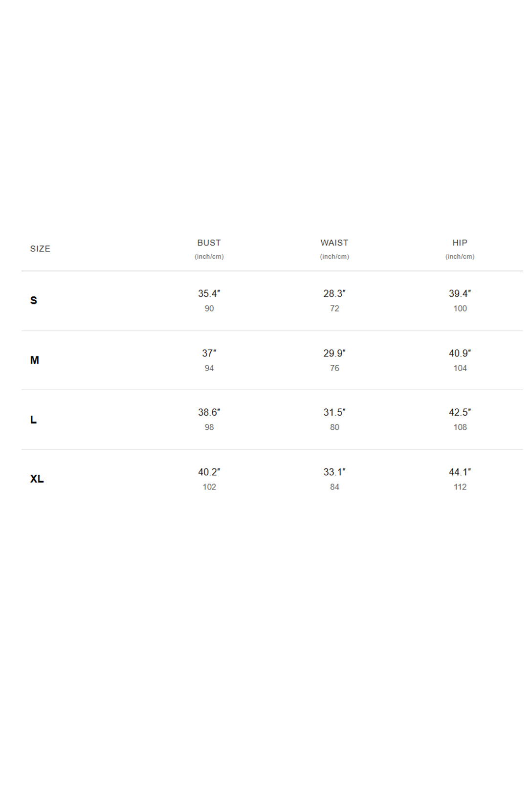Click hip value 39.4" for size S
The width and height of the screenshot is (532, 798).
[460, 293]
